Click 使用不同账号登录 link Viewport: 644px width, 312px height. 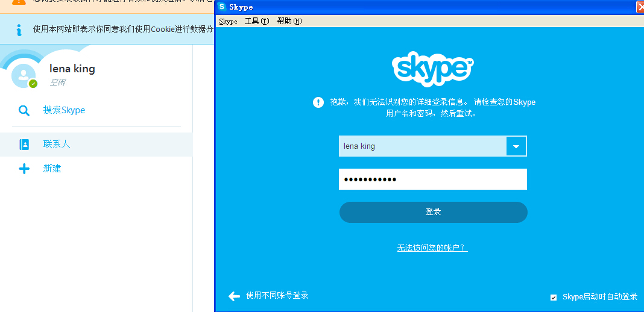pyautogui.click(x=277, y=296)
